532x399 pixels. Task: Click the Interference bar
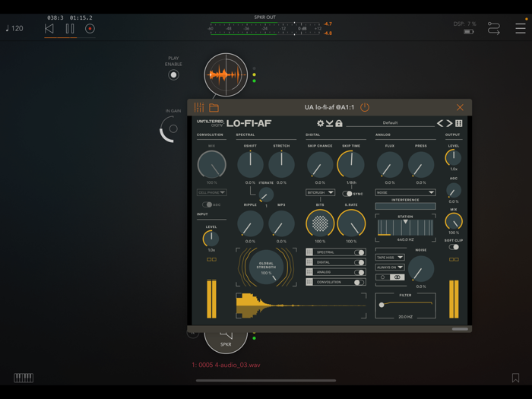tap(405, 206)
